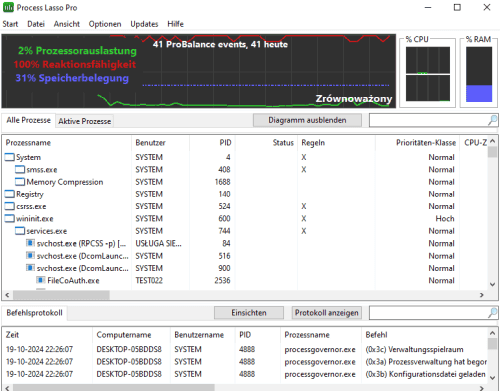
Task: Open the Updates menu
Action: [144, 24]
